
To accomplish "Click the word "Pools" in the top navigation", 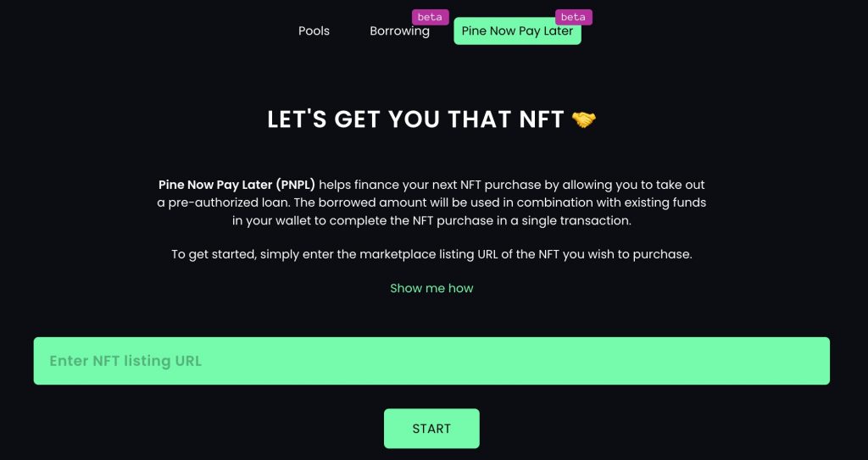I will 314,31.
